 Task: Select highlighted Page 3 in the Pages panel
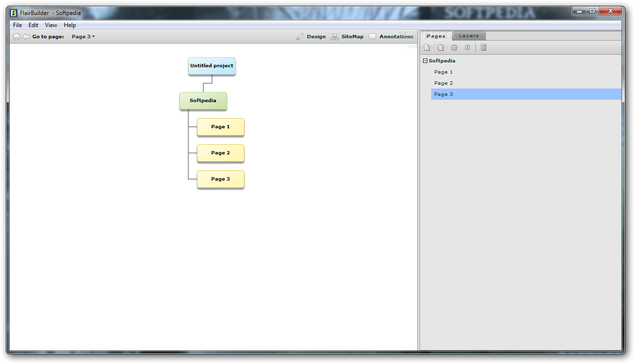526,94
